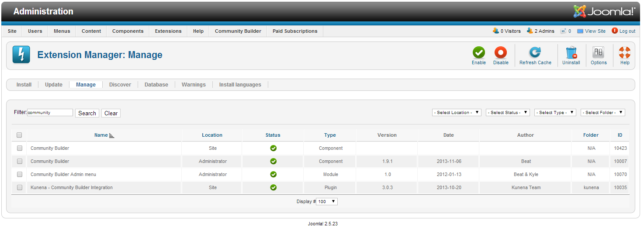Sort by Type column header
The height and width of the screenshot is (228, 644).
click(x=330, y=135)
